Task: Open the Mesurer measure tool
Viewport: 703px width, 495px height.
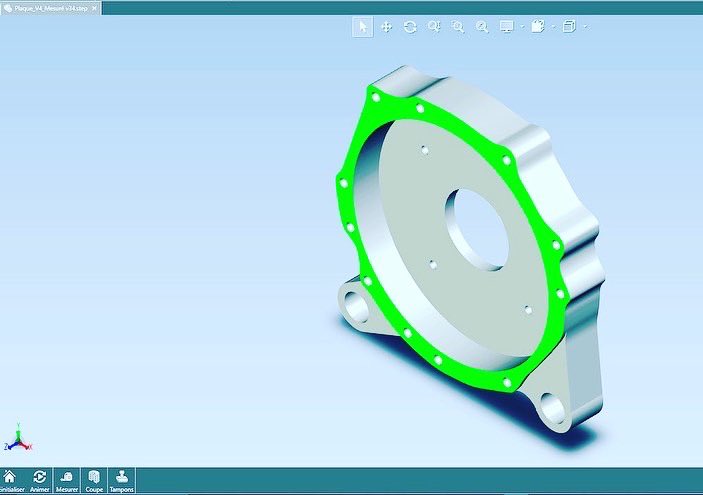Action: coord(67,481)
